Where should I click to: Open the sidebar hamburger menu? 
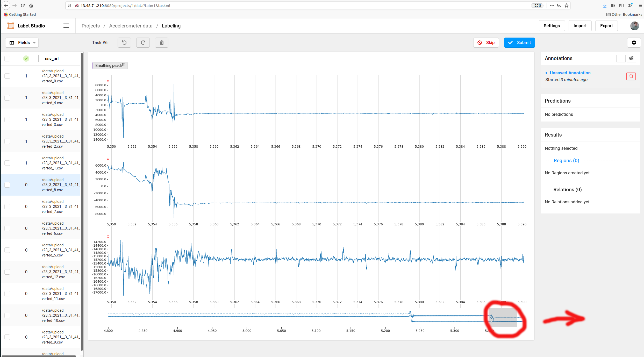pyautogui.click(x=66, y=26)
